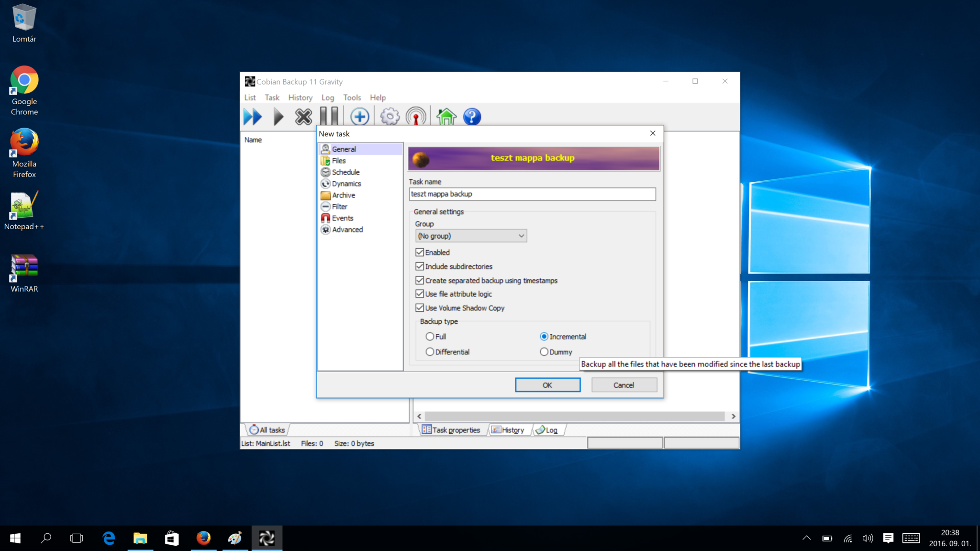The image size is (980, 551).
Task: Pause tasks with the pause toolbar icon
Action: tap(329, 116)
